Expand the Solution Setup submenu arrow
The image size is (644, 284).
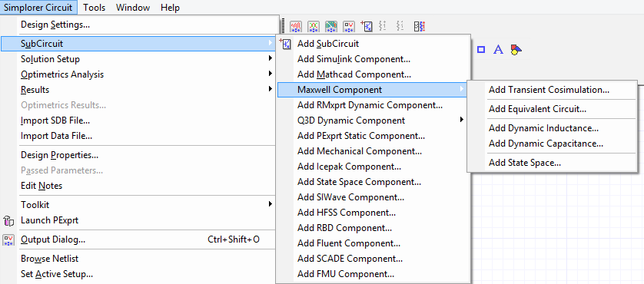(x=271, y=58)
